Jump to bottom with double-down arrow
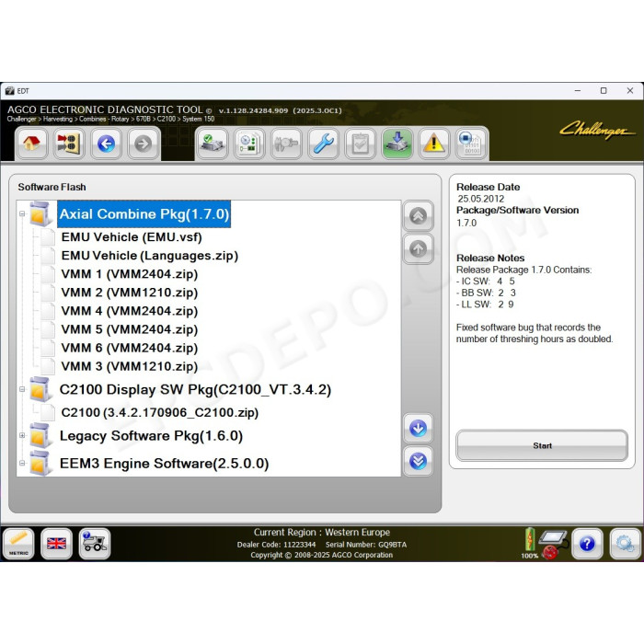This screenshot has width=644, height=644. (418, 461)
